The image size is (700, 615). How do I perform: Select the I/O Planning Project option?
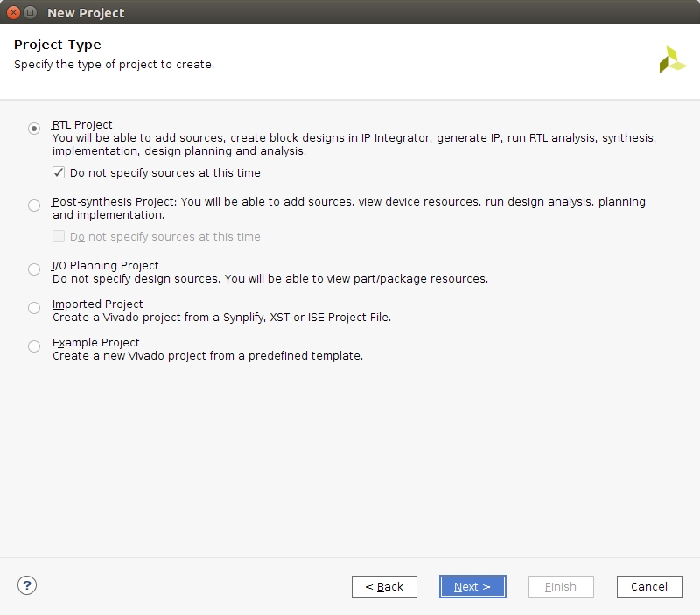(x=34, y=269)
